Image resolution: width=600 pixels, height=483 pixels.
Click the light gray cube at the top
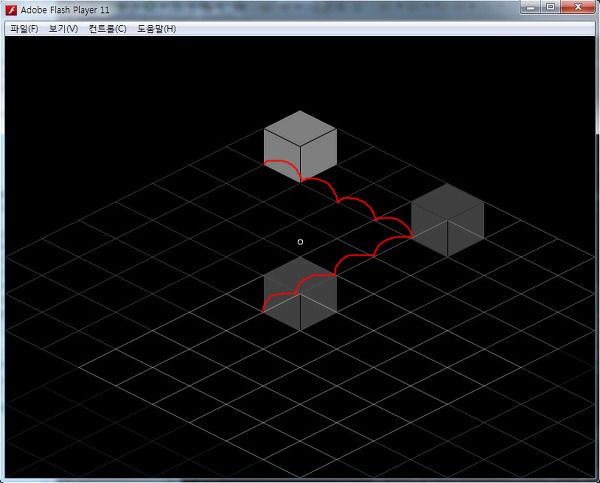pos(300,146)
